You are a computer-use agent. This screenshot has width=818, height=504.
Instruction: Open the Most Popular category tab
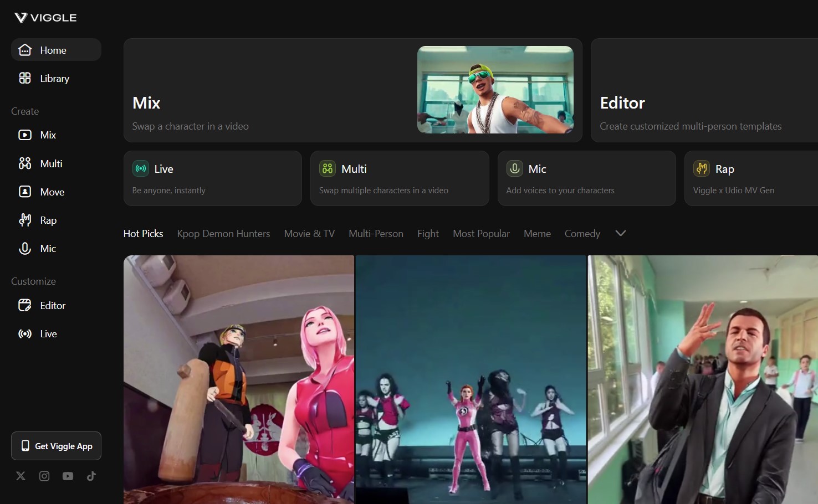click(x=480, y=234)
